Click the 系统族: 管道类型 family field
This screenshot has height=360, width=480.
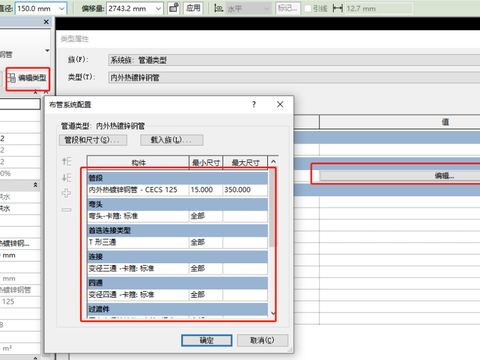click(x=294, y=60)
